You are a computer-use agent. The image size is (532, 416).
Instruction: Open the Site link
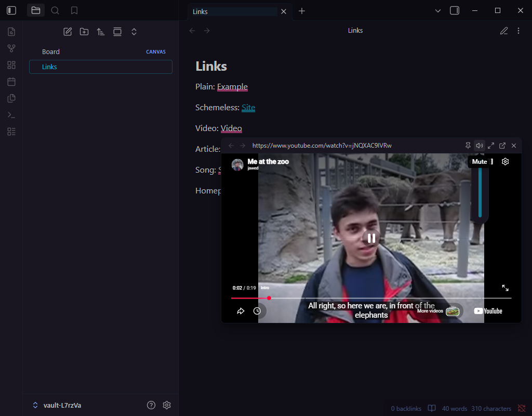[x=248, y=107]
